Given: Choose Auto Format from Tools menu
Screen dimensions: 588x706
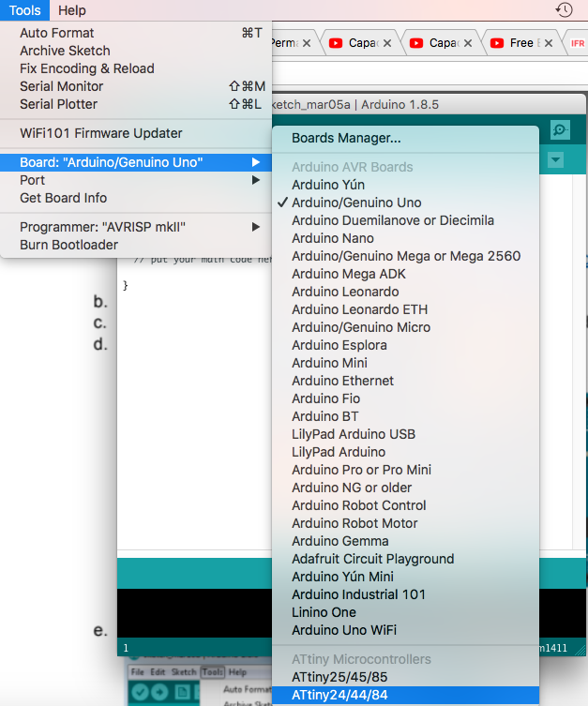Looking at the screenshot, I should [x=136, y=33].
